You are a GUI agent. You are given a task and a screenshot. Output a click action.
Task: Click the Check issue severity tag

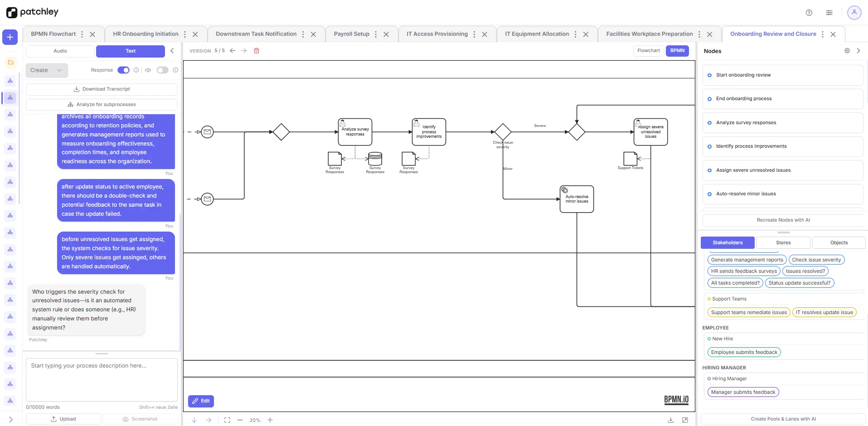coord(816,260)
